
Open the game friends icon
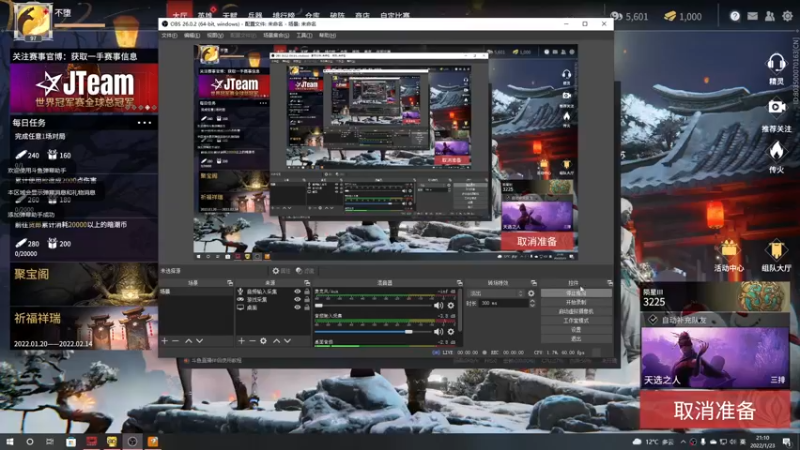770,16
